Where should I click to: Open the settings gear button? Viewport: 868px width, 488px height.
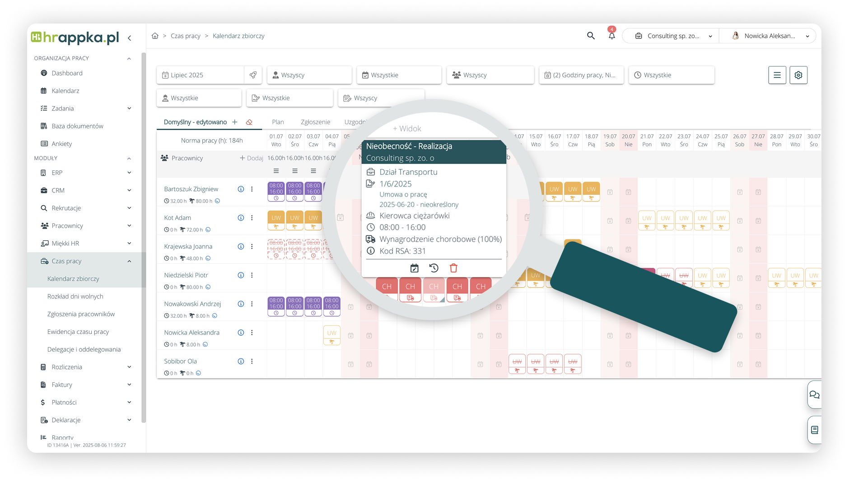(x=798, y=75)
